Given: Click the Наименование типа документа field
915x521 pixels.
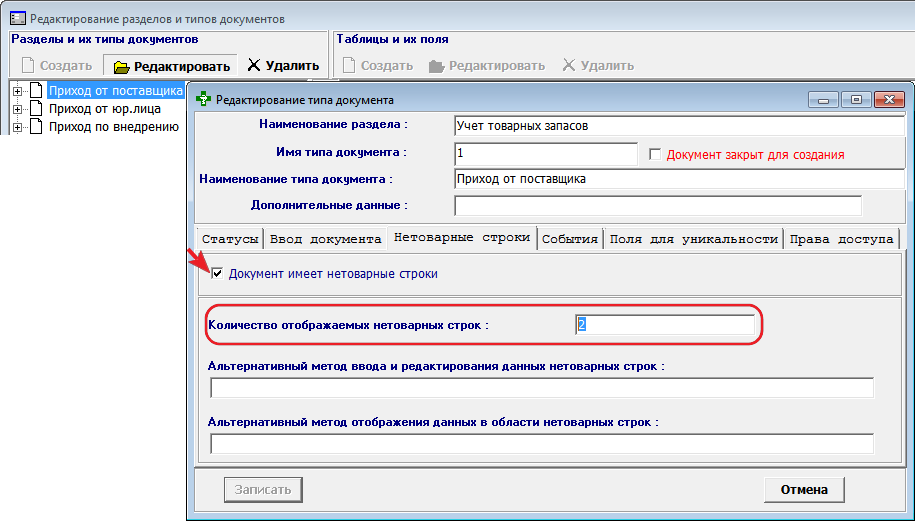Looking at the screenshot, I should (x=678, y=179).
